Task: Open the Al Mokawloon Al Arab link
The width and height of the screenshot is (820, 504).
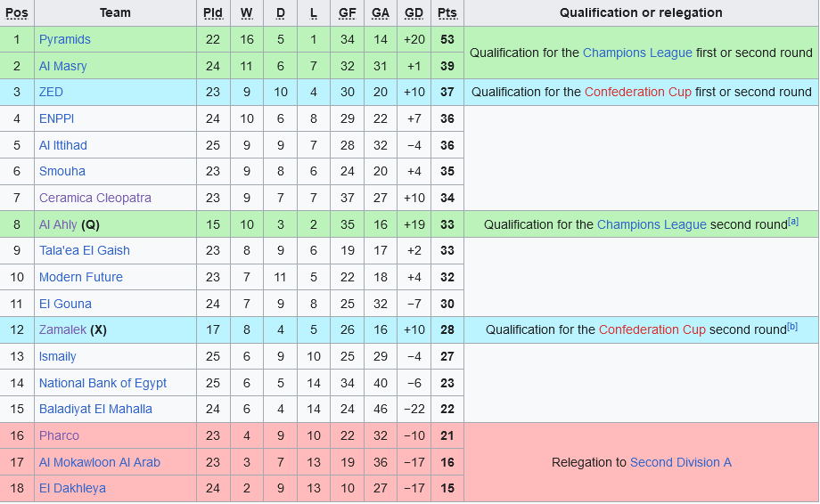Action: [x=100, y=462]
